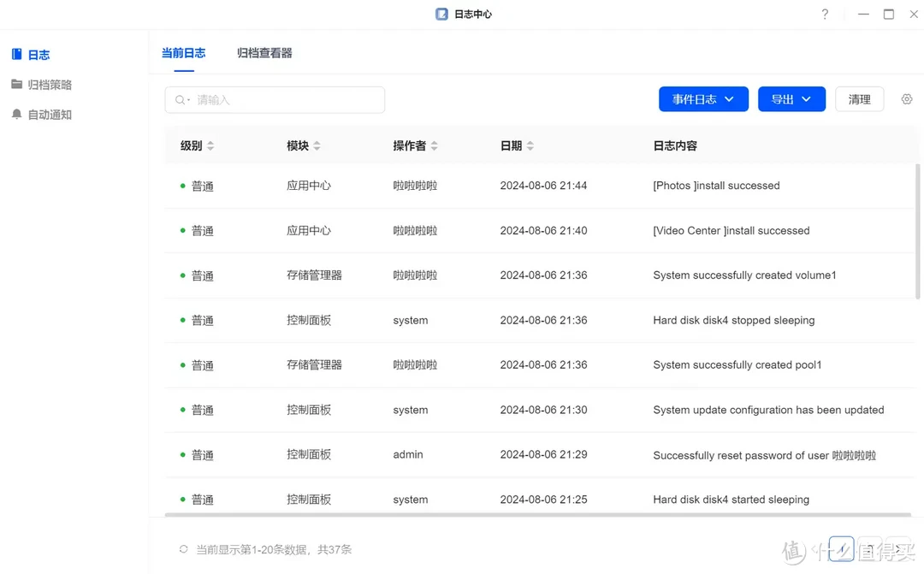
Task: Select the 当前日志 tab
Action: pyautogui.click(x=183, y=52)
